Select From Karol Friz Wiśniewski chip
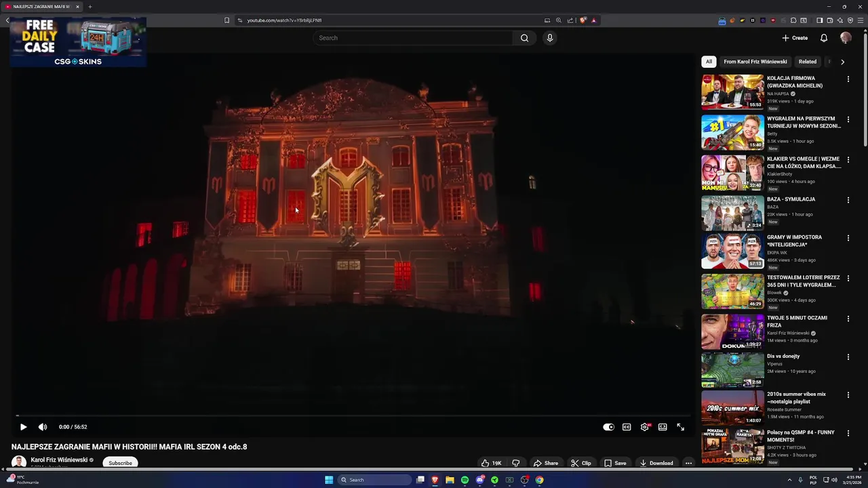The image size is (868, 488). 755,62
